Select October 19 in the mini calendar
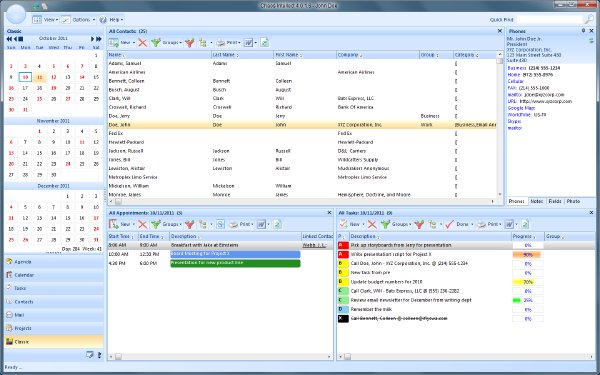The image size is (600, 375). click(x=54, y=88)
